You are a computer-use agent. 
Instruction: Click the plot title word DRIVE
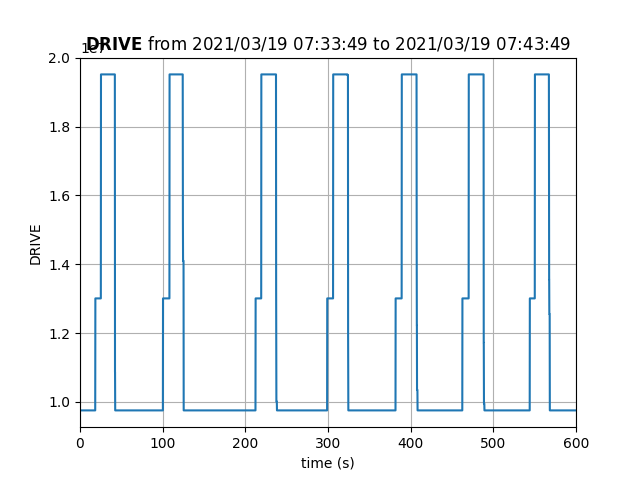coord(114,44)
